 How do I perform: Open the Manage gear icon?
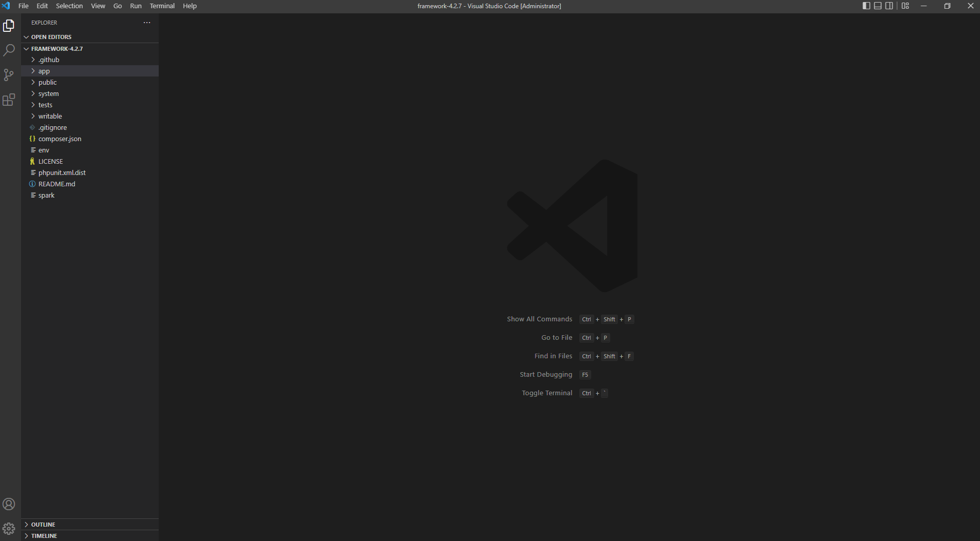pyautogui.click(x=9, y=529)
